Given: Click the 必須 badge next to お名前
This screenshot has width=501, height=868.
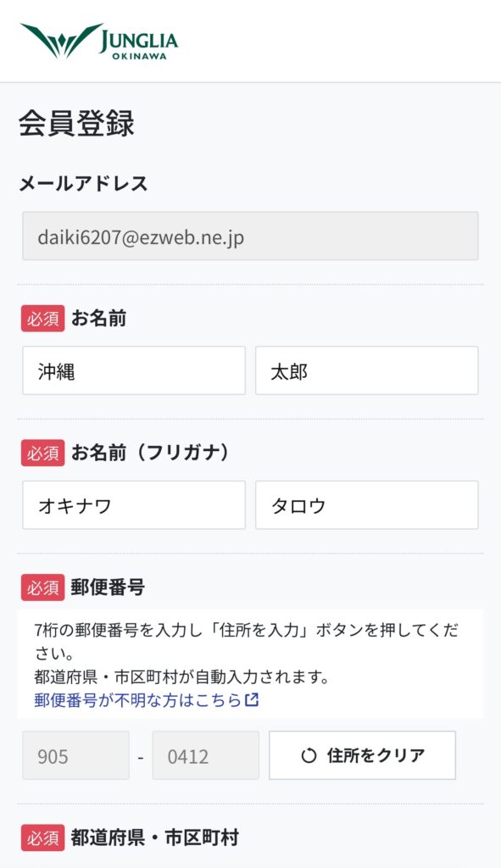Looking at the screenshot, I should pos(42,319).
